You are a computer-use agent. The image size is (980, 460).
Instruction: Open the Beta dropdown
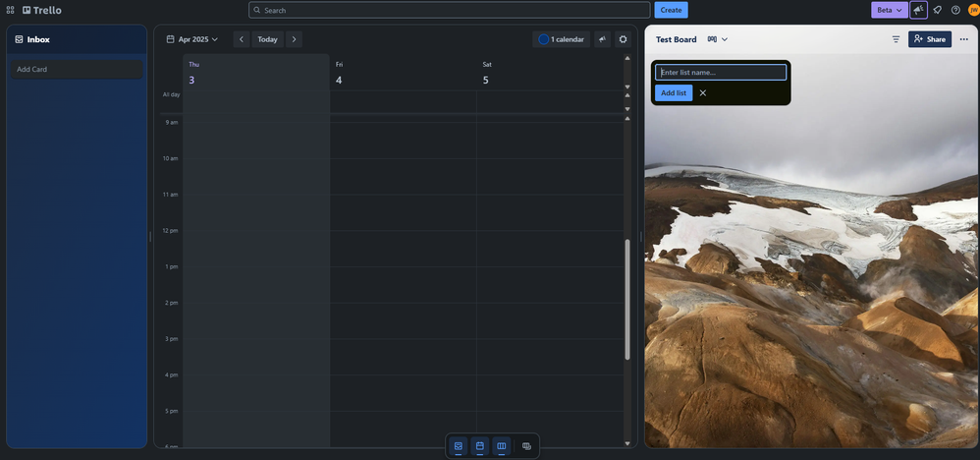889,10
